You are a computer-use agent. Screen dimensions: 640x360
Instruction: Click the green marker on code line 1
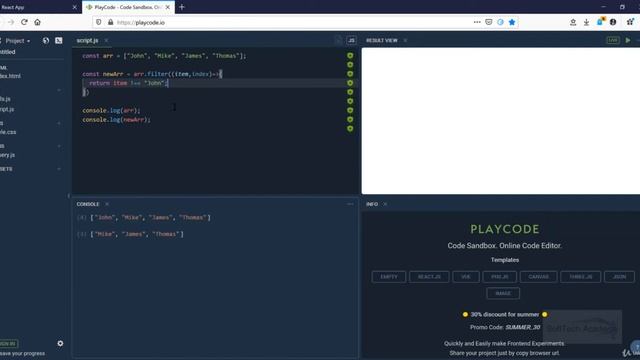coord(350,56)
